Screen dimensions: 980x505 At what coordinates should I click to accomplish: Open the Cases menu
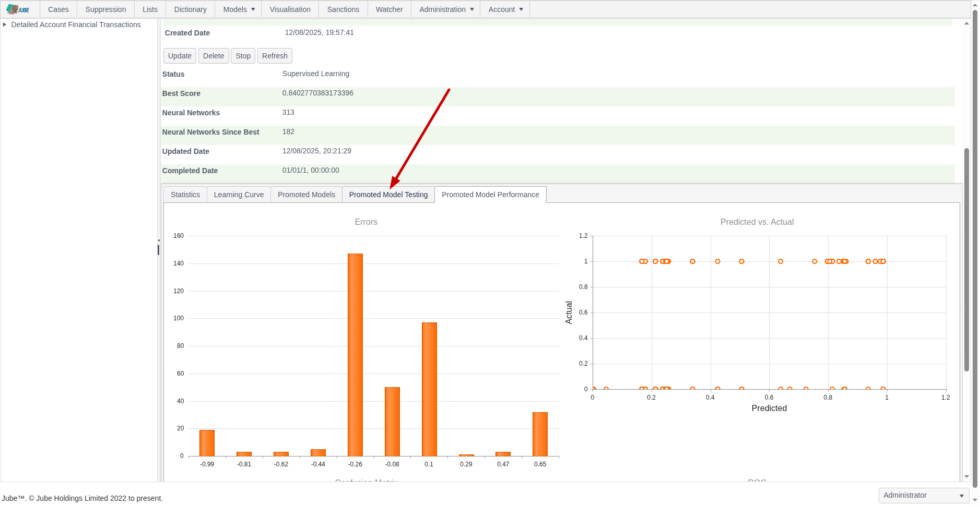[58, 9]
